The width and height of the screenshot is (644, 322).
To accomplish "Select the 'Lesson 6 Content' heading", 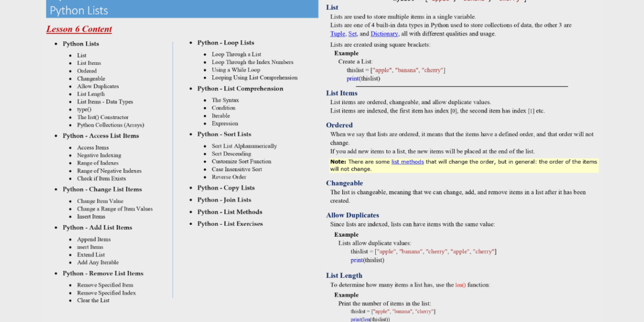I will (79, 29).
